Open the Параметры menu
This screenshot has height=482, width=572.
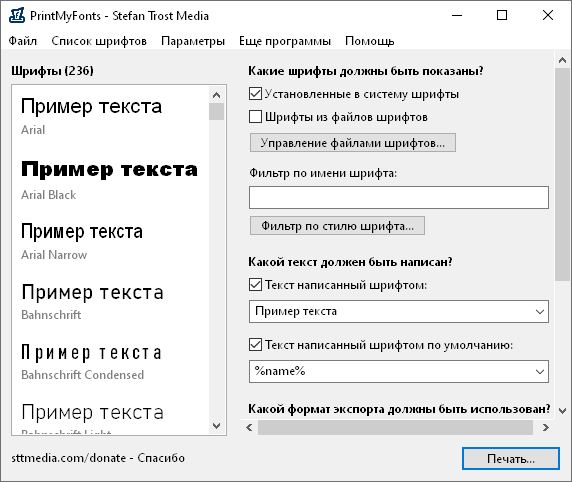(x=193, y=41)
